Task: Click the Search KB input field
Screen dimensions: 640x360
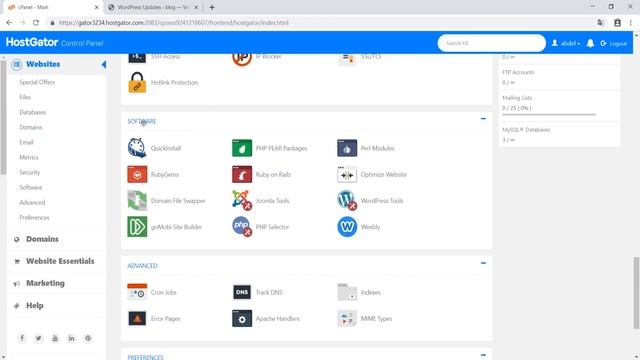Action: [x=491, y=43]
